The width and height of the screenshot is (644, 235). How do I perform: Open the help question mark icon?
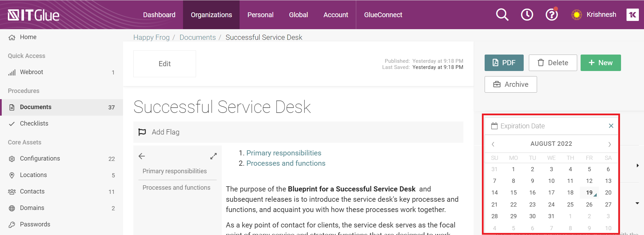(x=552, y=15)
